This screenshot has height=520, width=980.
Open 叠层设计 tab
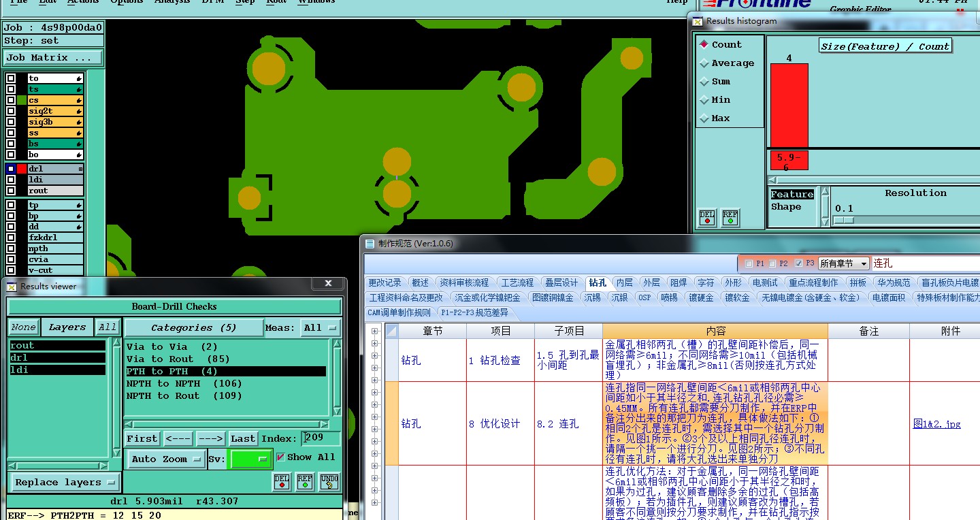click(x=561, y=282)
